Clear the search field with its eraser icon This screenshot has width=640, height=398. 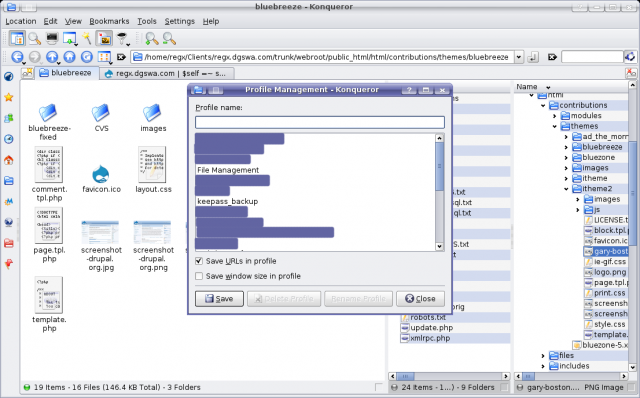click(x=552, y=57)
